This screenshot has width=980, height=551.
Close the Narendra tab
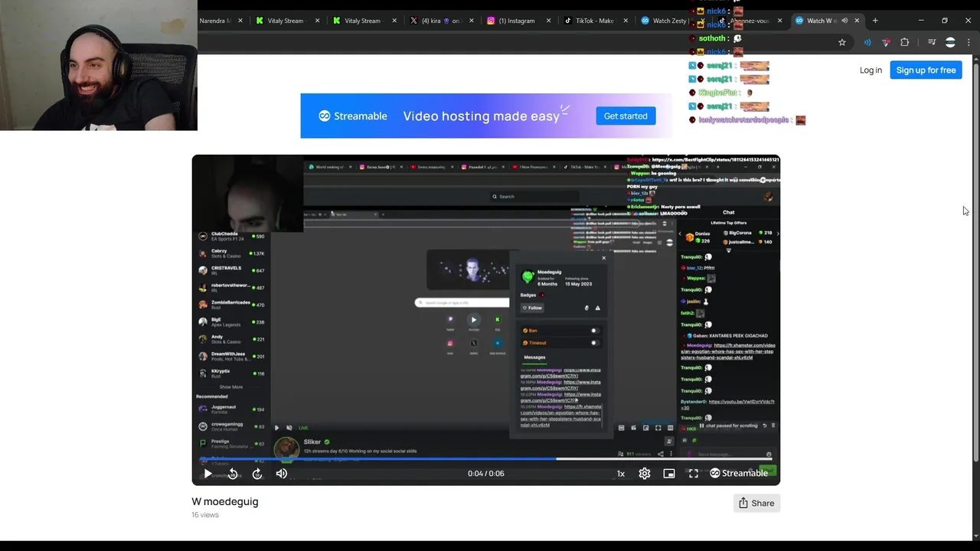pyautogui.click(x=240, y=21)
